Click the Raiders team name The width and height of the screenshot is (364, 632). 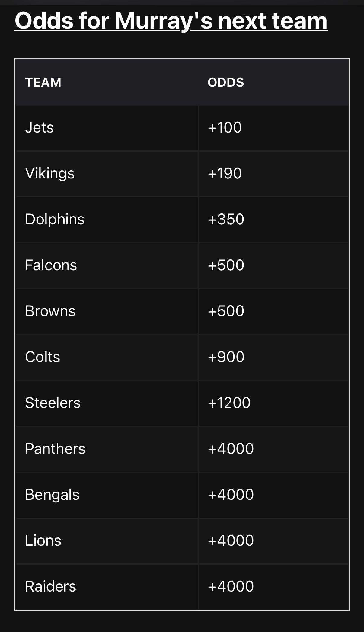(51, 586)
